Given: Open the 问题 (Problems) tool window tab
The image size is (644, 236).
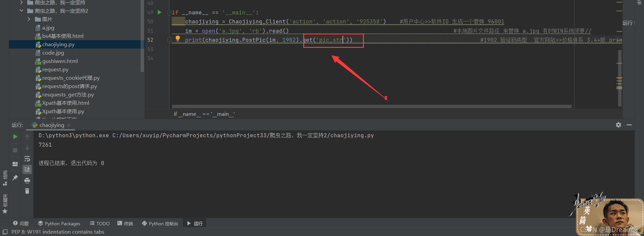Looking at the screenshot, I should coord(21,223).
